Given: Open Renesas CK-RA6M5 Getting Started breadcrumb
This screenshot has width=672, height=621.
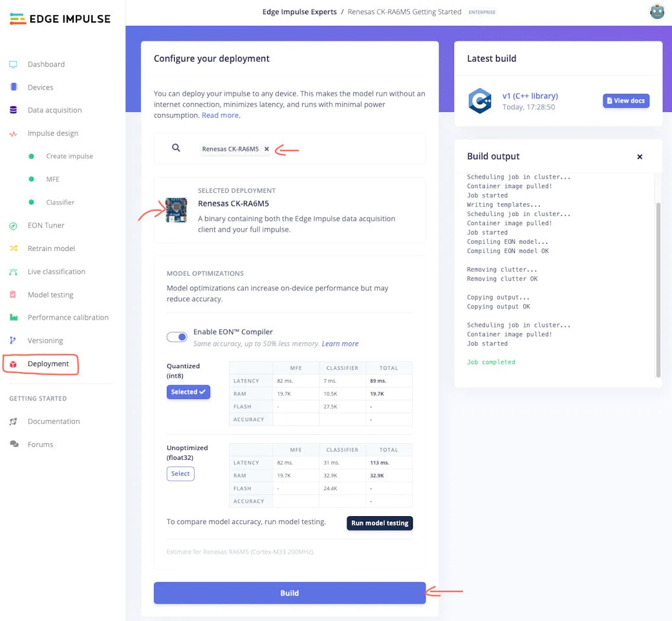Looking at the screenshot, I should pos(404,12).
